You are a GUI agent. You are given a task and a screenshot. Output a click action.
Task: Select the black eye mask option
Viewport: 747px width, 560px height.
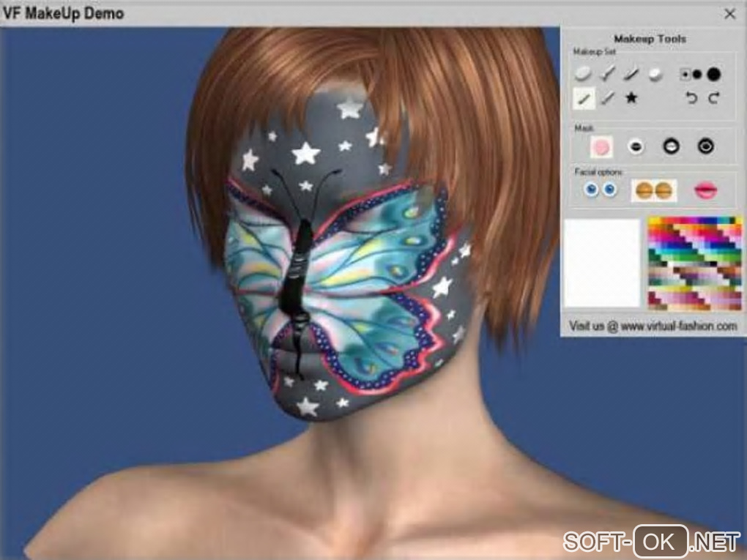(705, 146)
